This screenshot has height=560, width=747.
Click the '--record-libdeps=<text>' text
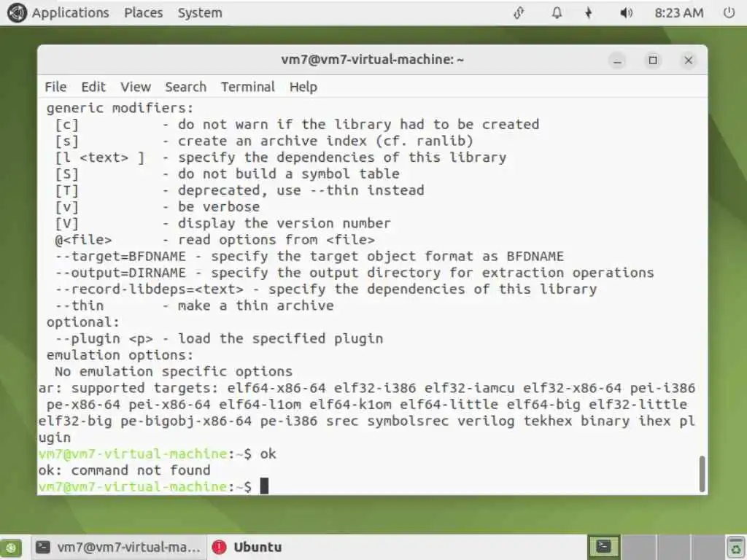(x=149, y=289)
